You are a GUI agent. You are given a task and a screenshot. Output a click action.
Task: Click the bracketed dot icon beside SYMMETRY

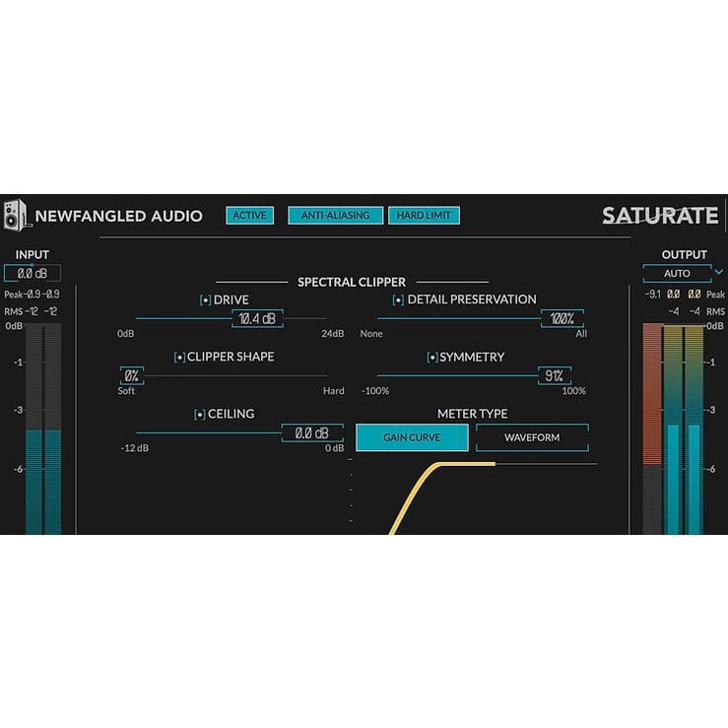point(432,358)
